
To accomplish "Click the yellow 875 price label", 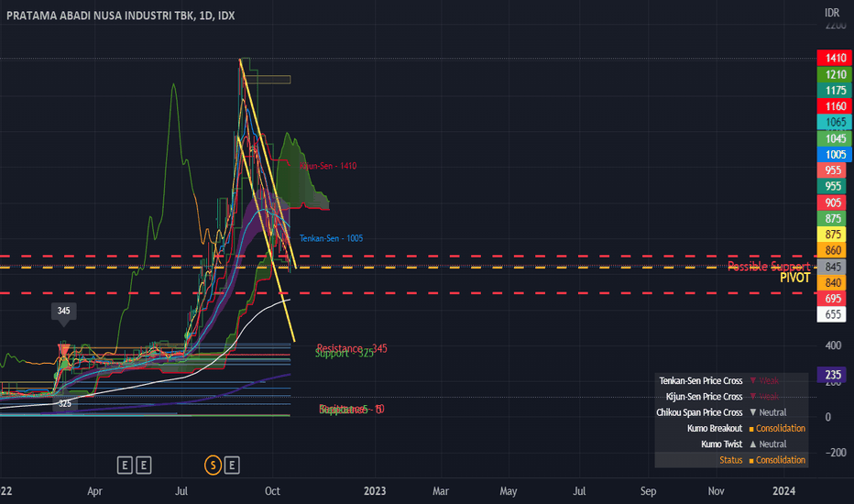I will (x=832, y=235).
